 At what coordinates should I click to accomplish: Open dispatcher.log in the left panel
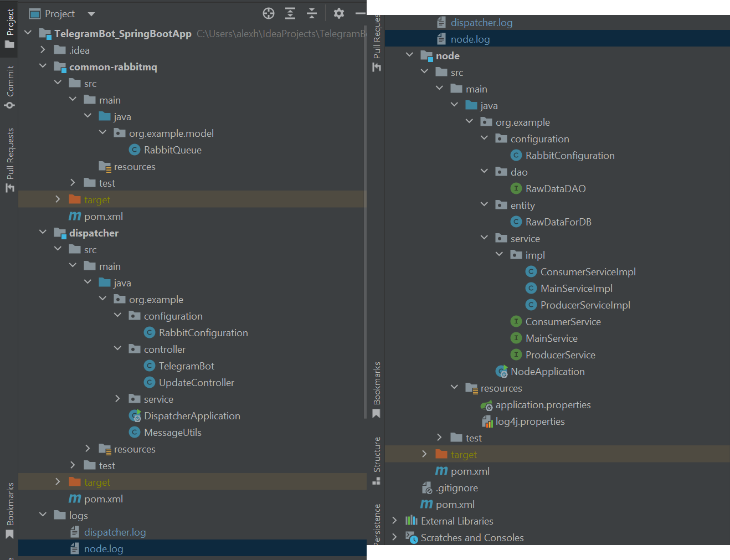[x=115, y=532]
